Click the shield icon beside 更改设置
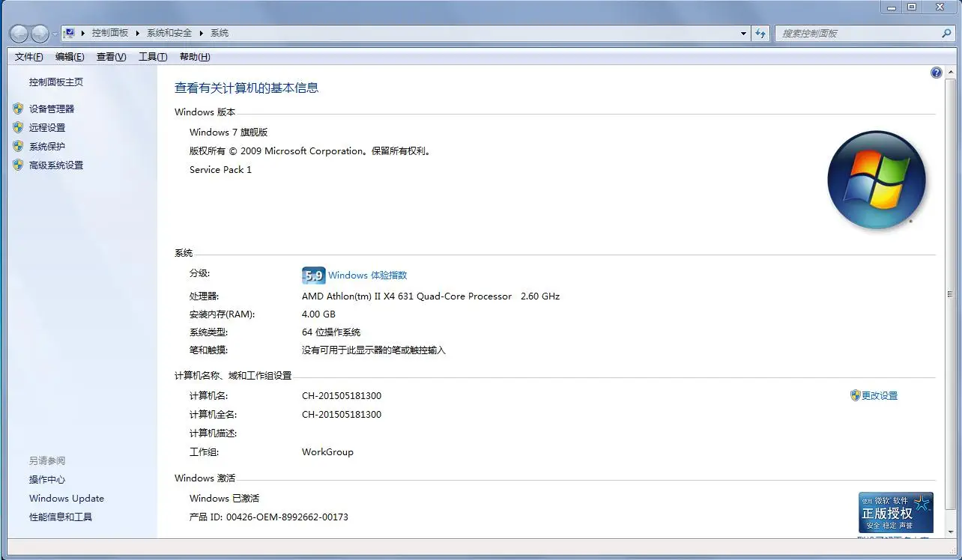This screenshot has height=560, width=962. 856,395
